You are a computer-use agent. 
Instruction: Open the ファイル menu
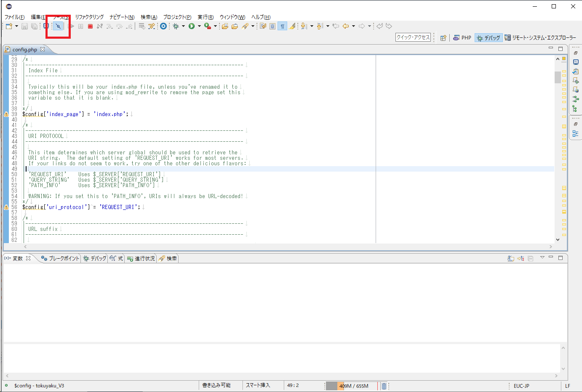[15, 17]
